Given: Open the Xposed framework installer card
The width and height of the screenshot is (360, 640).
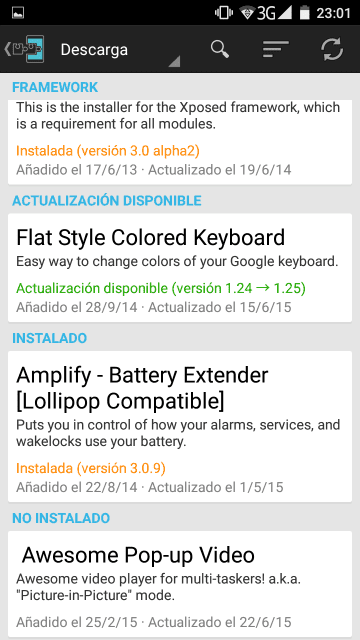Looking at the screenshot, I should [180, 142].
